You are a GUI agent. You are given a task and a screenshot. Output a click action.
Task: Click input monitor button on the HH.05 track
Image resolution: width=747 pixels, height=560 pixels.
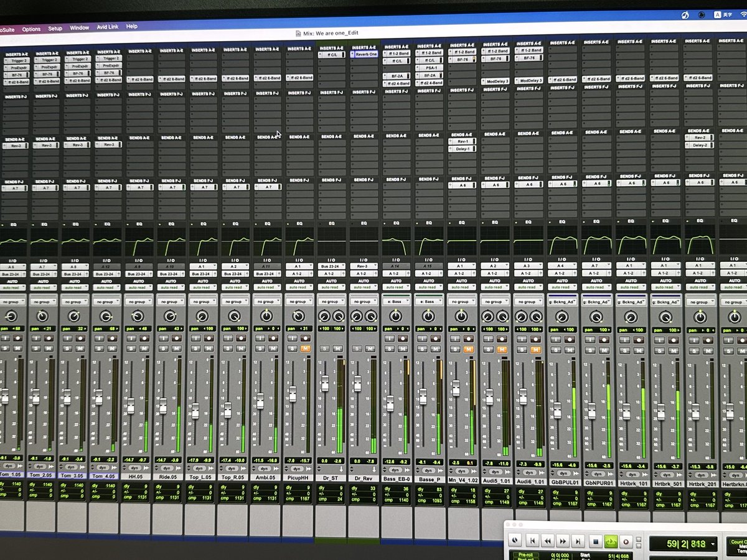133,338
